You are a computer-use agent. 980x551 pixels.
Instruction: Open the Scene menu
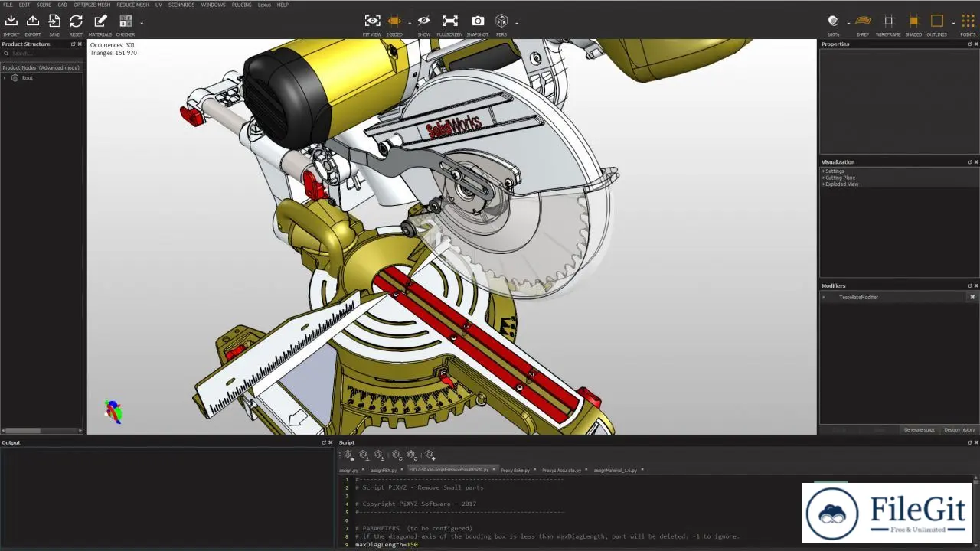click(44, 5)
